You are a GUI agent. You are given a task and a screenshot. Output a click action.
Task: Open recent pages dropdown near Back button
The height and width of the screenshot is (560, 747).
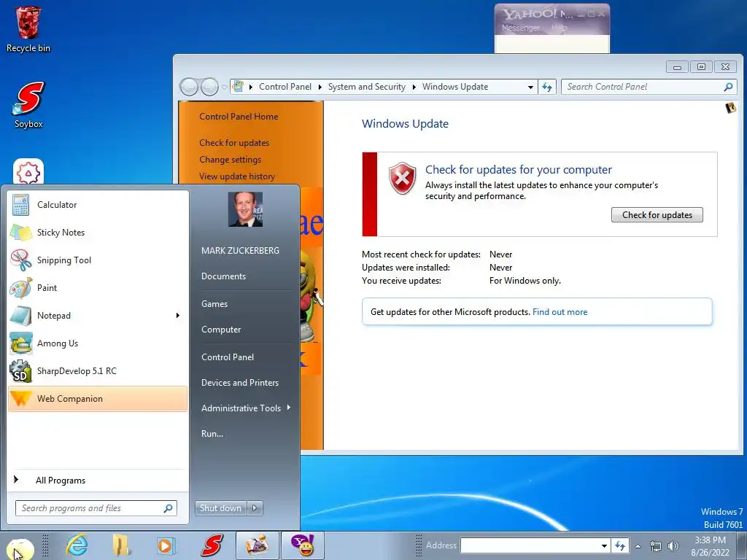point(224,87)
